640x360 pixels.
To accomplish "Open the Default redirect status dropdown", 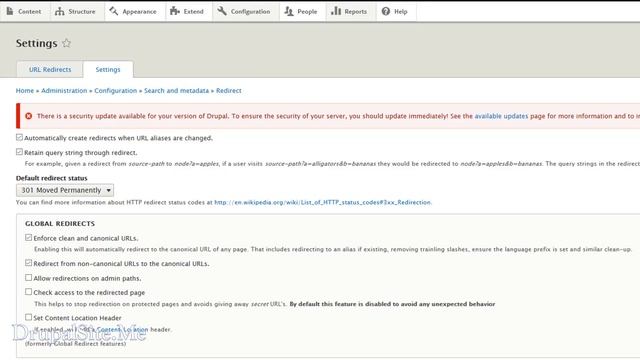I will pos(65,190).
